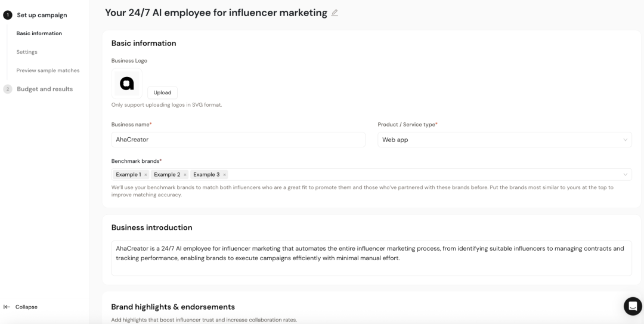Viewport: 644px width, 324px height.
Task: Click the Collapse text in sidebar footer
Action: tap(26, 307)
